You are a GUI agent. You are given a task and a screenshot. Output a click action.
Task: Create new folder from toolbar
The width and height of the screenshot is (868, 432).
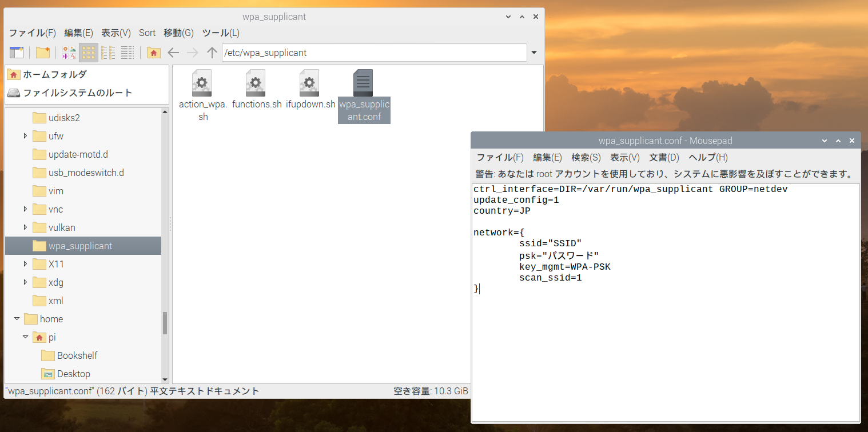point(43,53)
